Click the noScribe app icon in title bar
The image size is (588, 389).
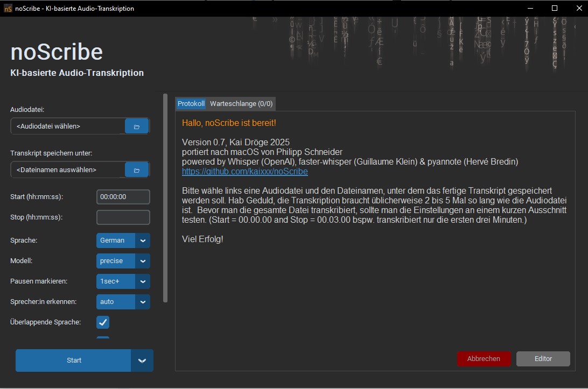pos(8,8)
